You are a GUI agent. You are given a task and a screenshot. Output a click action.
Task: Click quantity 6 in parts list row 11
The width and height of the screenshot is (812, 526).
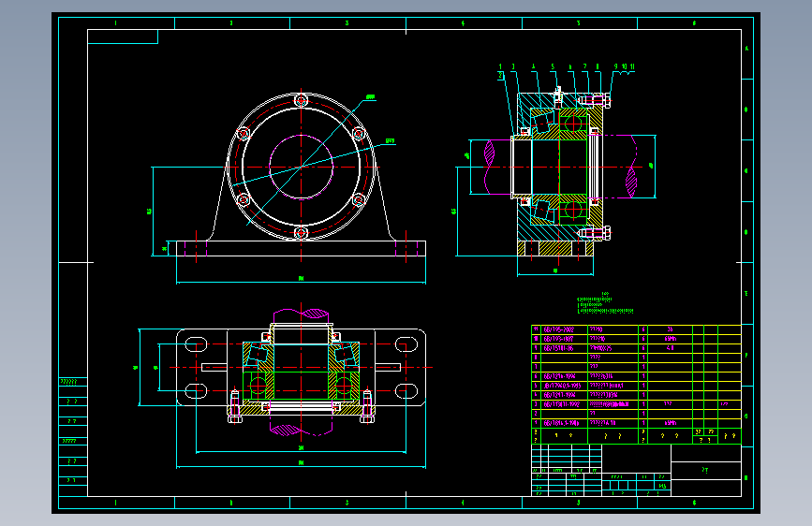point(643,329)
